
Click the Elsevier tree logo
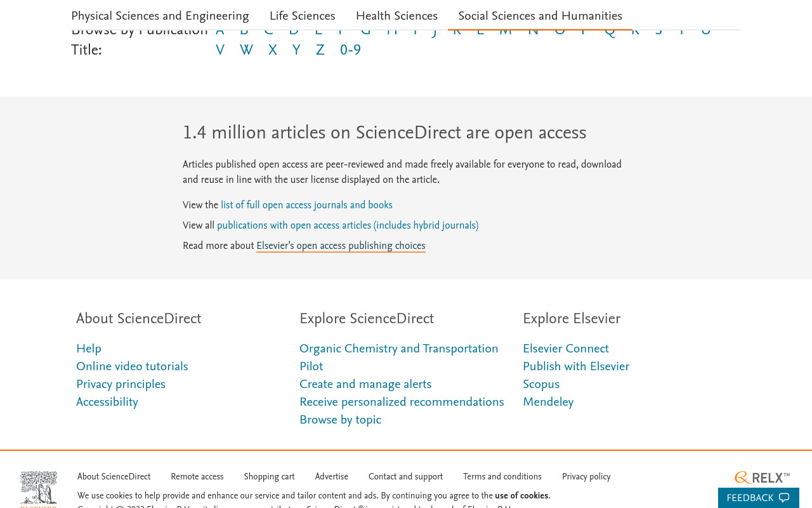39,489
